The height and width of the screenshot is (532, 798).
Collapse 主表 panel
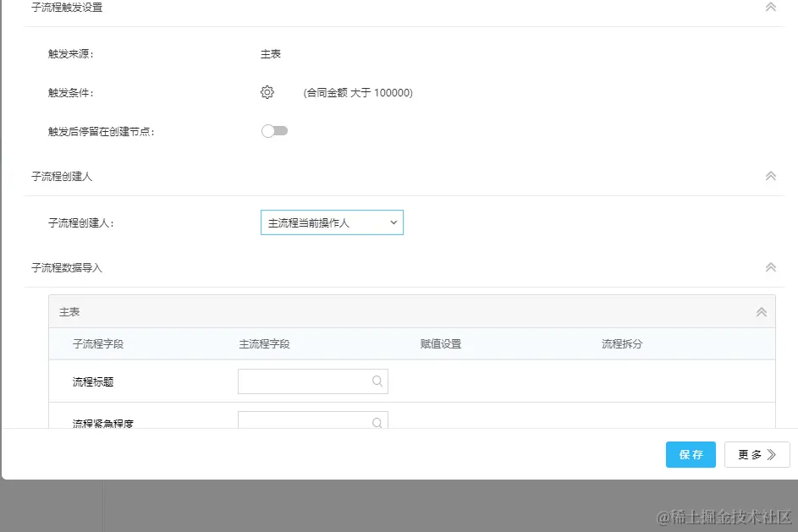(x=762, y=312)
